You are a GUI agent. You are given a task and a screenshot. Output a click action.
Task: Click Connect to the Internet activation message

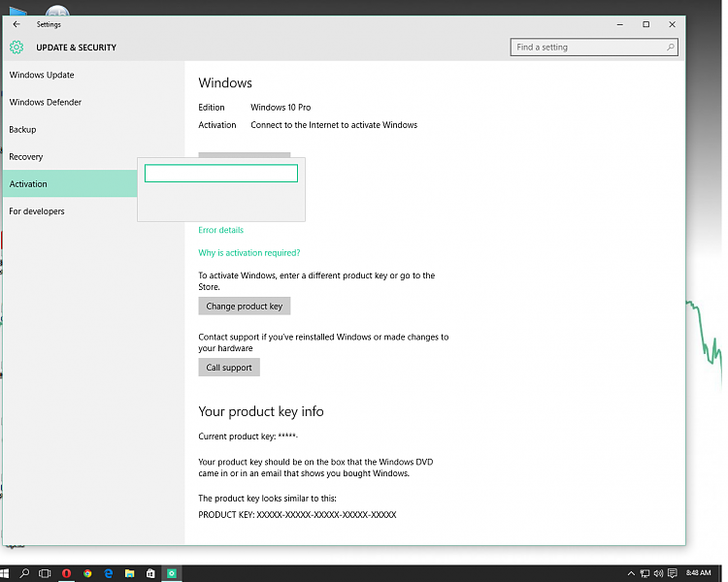click(334, 125)
